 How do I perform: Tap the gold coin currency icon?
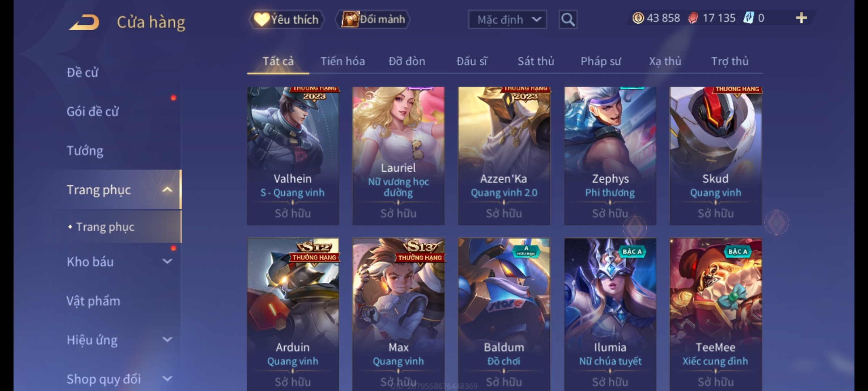click(638, 18)
